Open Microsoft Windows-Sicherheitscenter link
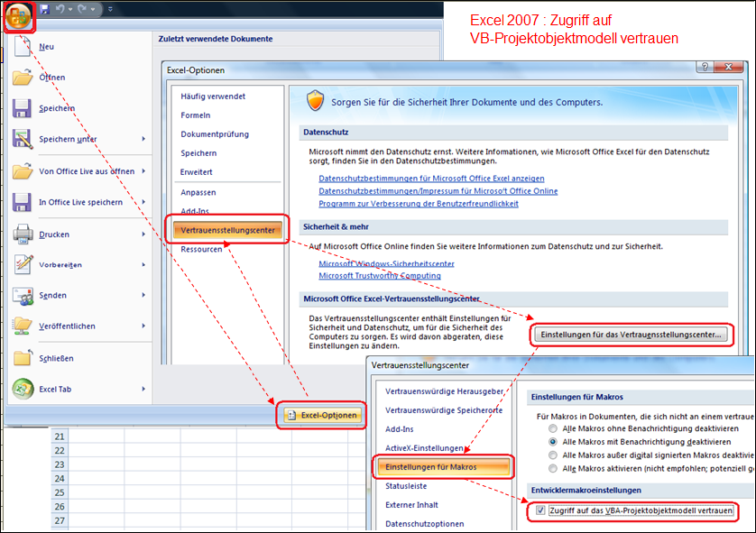 coord(386,263)
